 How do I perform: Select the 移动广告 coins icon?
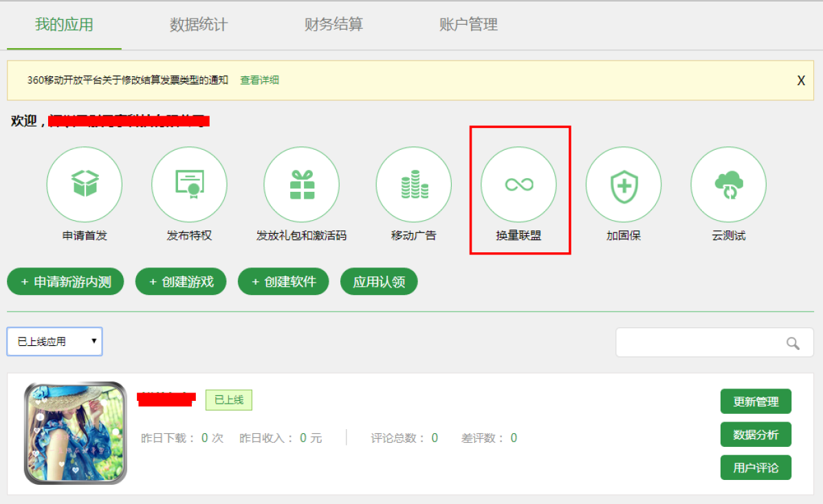click(x=413, y=184)
